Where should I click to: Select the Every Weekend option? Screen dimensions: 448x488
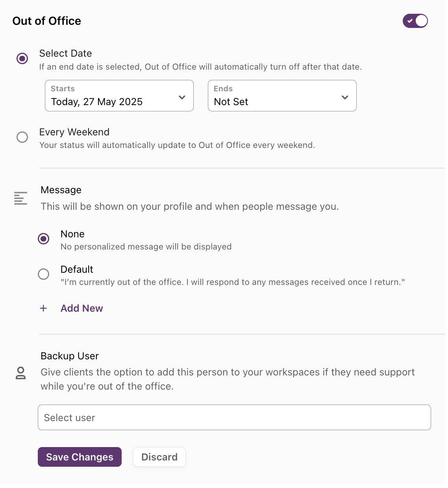(22, 137)
